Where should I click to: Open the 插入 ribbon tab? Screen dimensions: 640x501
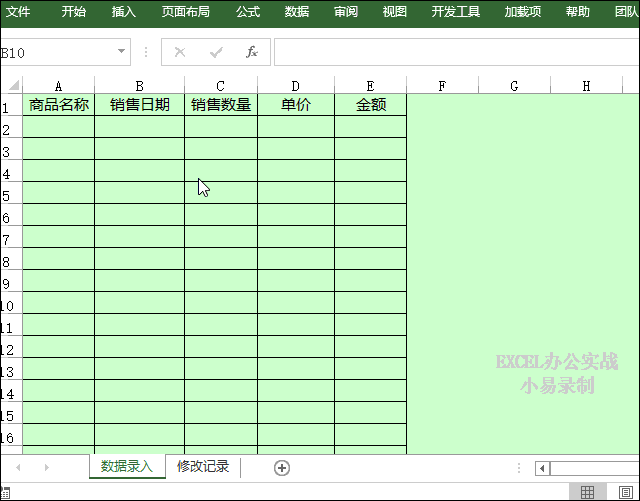[124, 11]
